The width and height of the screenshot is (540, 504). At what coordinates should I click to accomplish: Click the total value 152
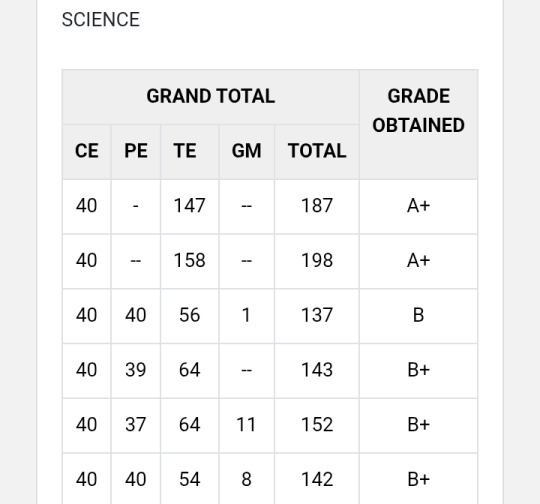click(317, 425)
